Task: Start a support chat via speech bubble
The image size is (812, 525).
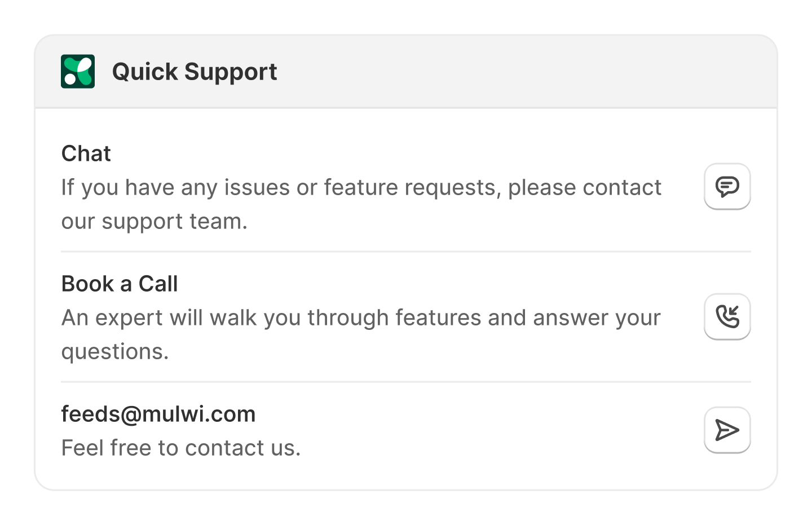Action: (727, 186)
